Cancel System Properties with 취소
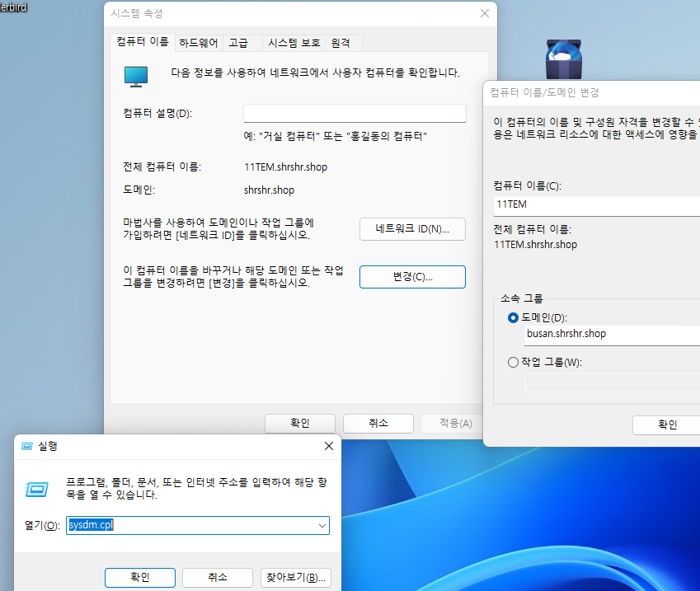Viewport: 700px width, 591px height. 378,423
